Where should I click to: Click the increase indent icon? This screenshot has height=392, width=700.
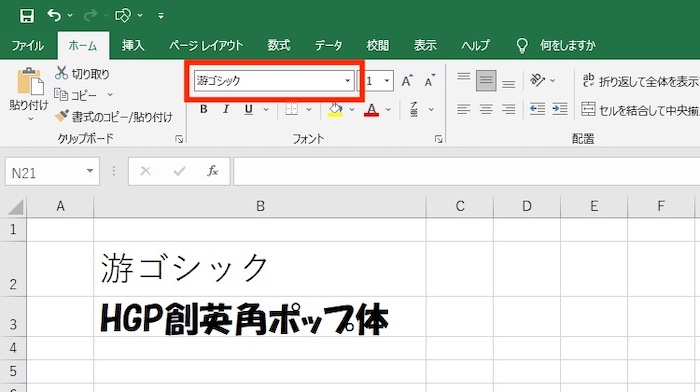[559, 109]
